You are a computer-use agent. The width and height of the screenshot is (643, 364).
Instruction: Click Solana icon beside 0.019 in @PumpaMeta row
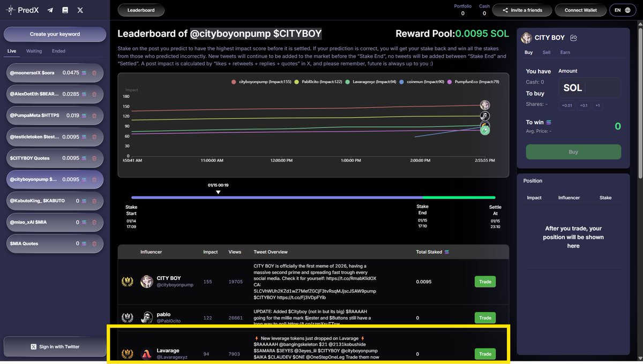(84, 116)
